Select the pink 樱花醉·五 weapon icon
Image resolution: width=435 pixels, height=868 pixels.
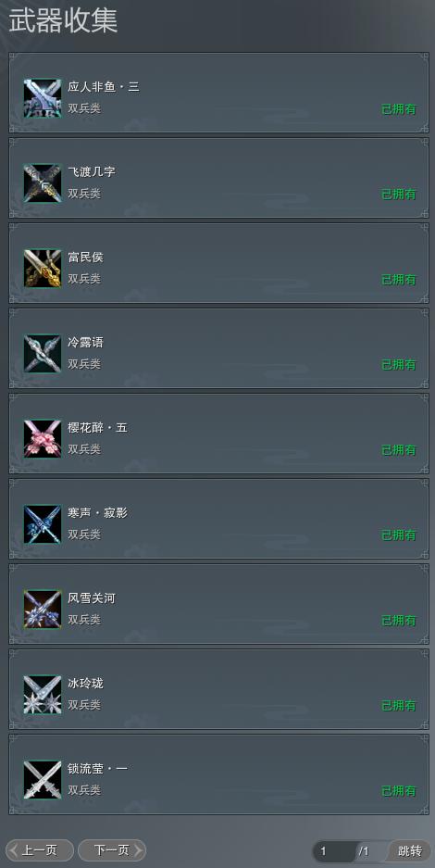click(43, 439)
